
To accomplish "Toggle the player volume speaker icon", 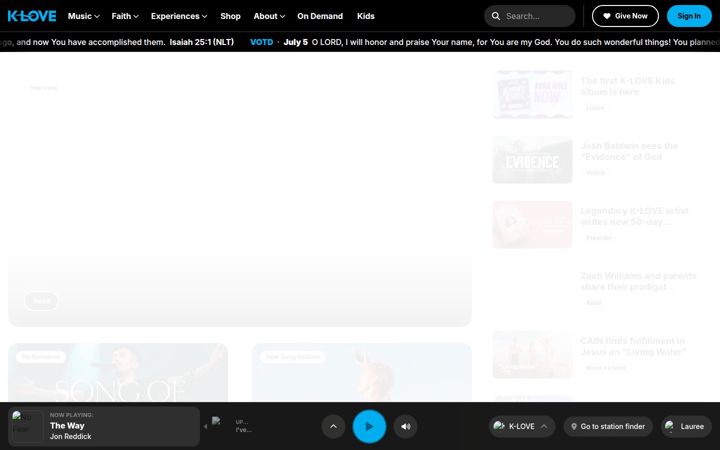I will coord(405,427).
